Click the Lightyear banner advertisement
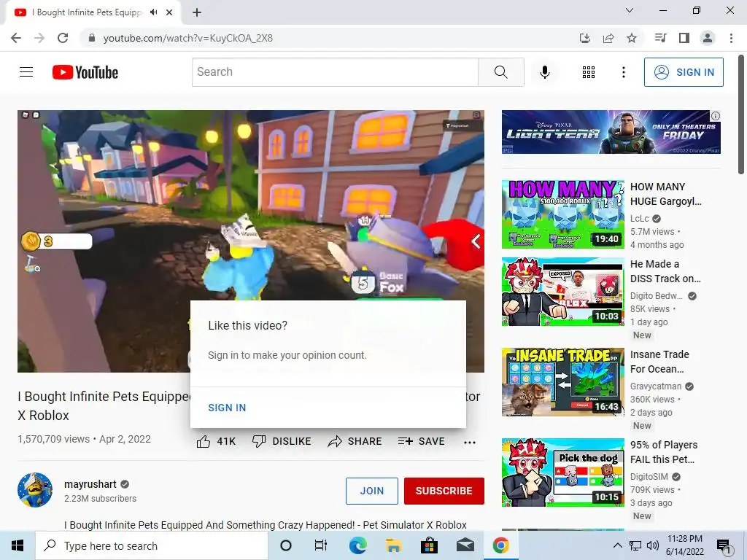Screen dimensions: 747x560 pos(611,132)
